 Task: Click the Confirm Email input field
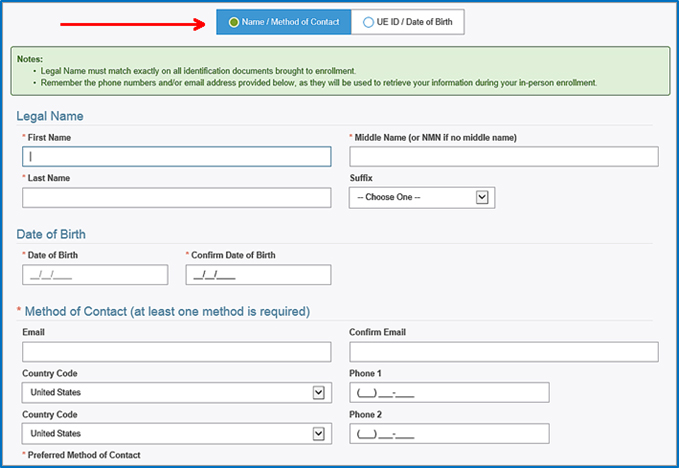[x=503, y=352]
